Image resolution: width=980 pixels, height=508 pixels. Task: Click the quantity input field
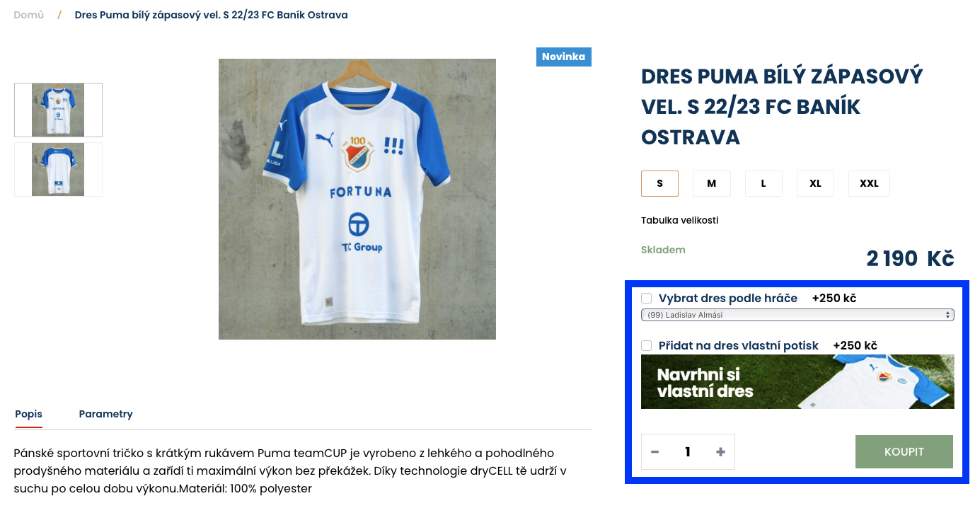pos(688,452)
